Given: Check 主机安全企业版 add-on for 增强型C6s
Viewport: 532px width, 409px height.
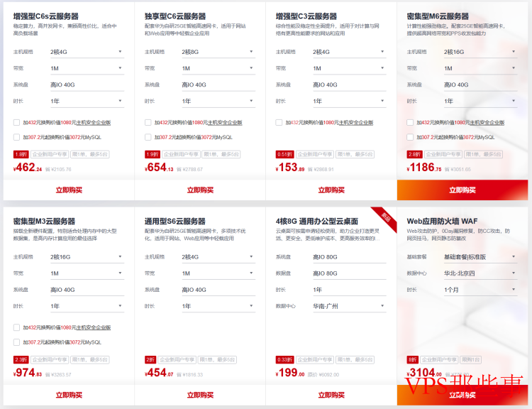Looking at the screenshot, I should [16, 122].
